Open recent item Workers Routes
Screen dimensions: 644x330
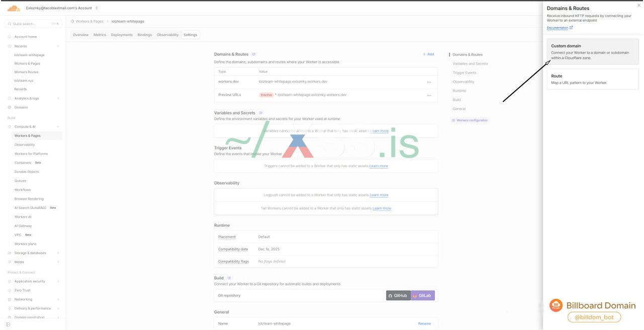26,72
